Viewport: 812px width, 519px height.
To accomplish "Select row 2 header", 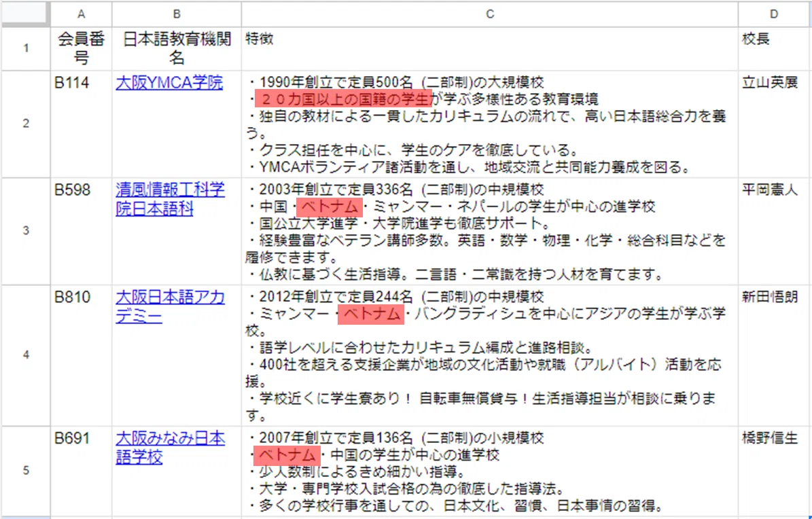I will point(26,124).
